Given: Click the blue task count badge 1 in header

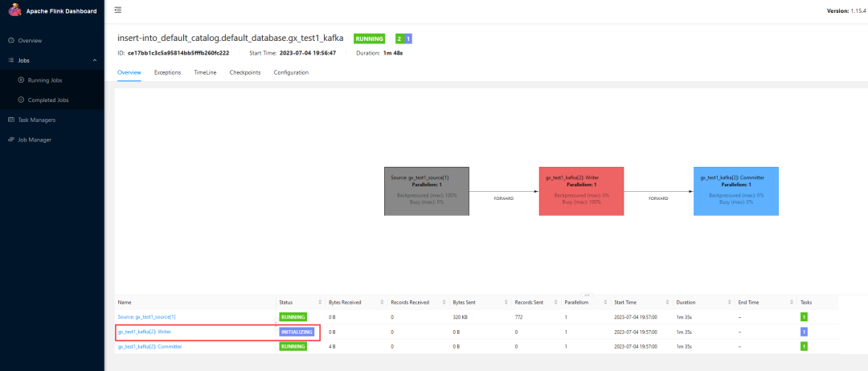Looking at the screenshot, I should tap(408, 39).
